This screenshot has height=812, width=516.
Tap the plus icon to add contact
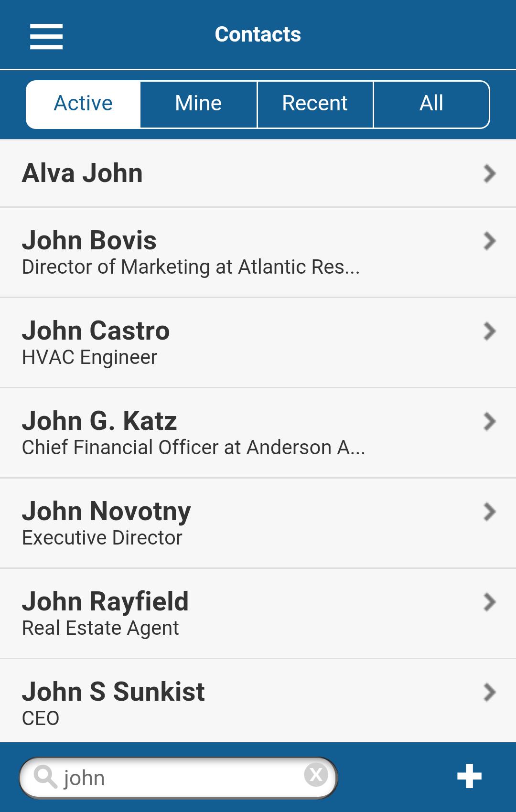(469, 776)
